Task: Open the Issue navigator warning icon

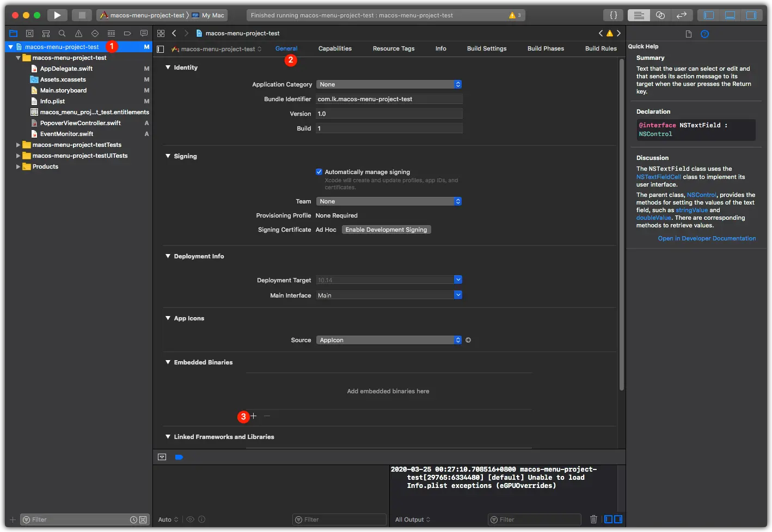Action: (78, 33)
